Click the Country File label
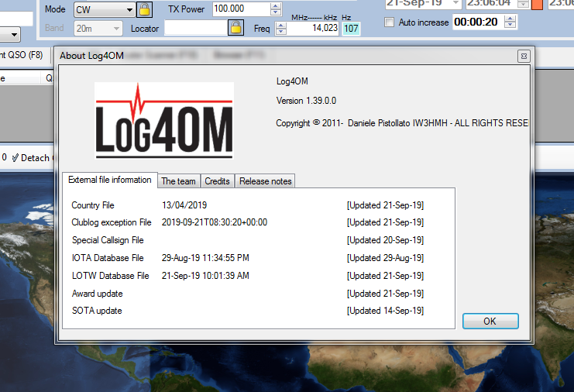Image resolution: width=574 pixels, height=392 pixels. (93, 205)
